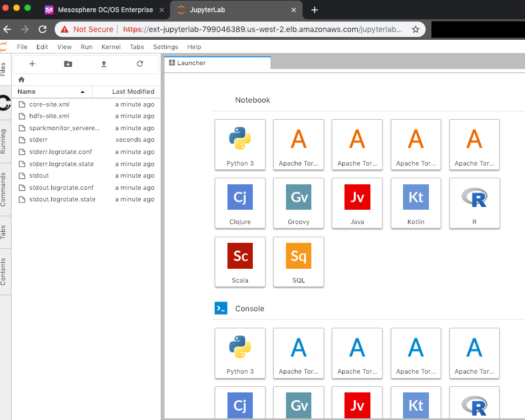Select stdout.logrotate.conf file
The height and width of the screenshot is (420, 525).
coord(86,188)
